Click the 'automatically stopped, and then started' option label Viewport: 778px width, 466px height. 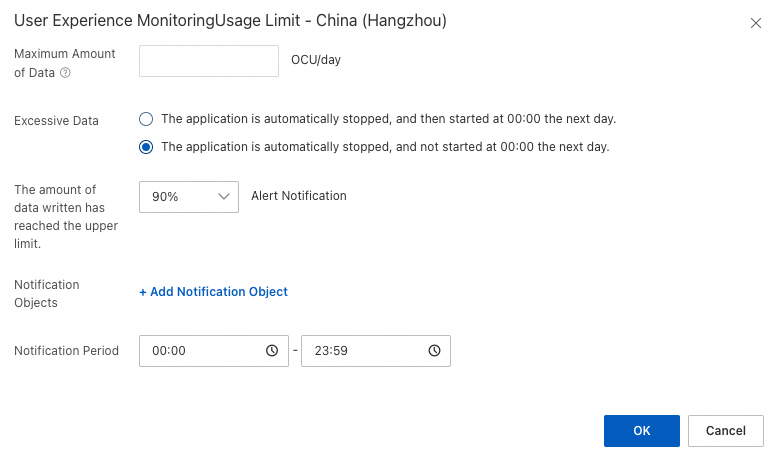[x=388, y=119]
